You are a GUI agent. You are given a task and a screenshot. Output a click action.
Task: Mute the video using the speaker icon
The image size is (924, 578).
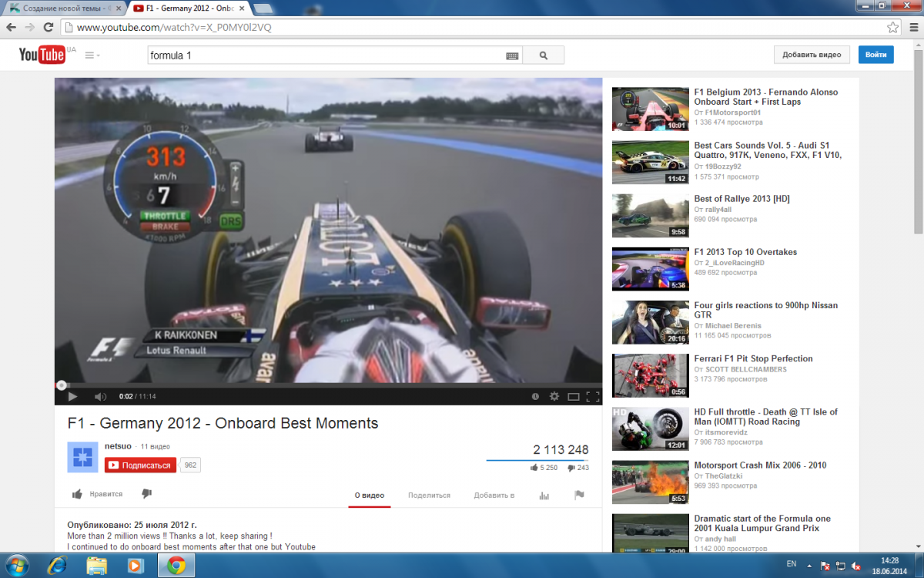click(100, 396)
